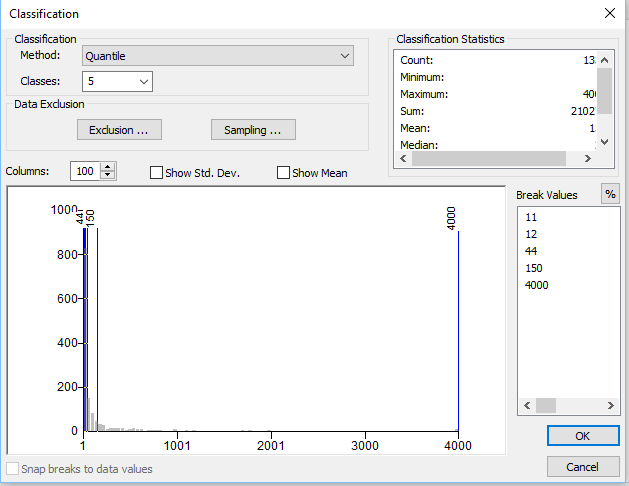Select the 4000 break value entry

tap(537, 285)
